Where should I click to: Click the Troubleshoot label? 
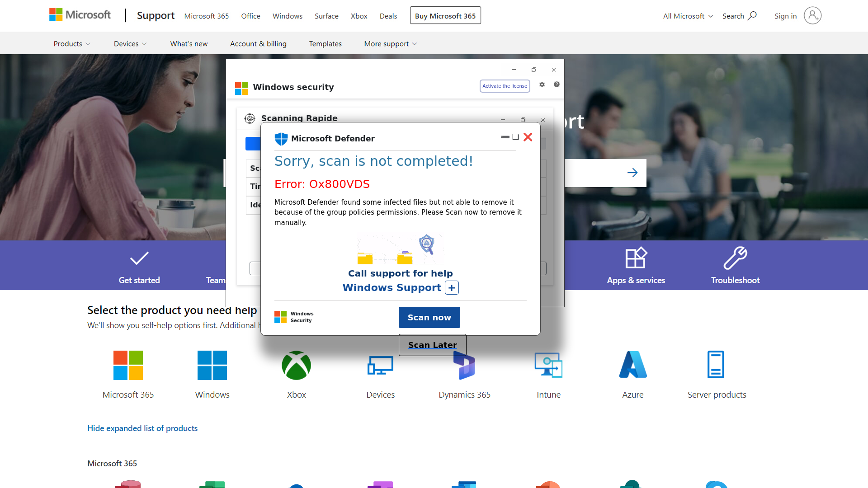(x=735, y=280)
